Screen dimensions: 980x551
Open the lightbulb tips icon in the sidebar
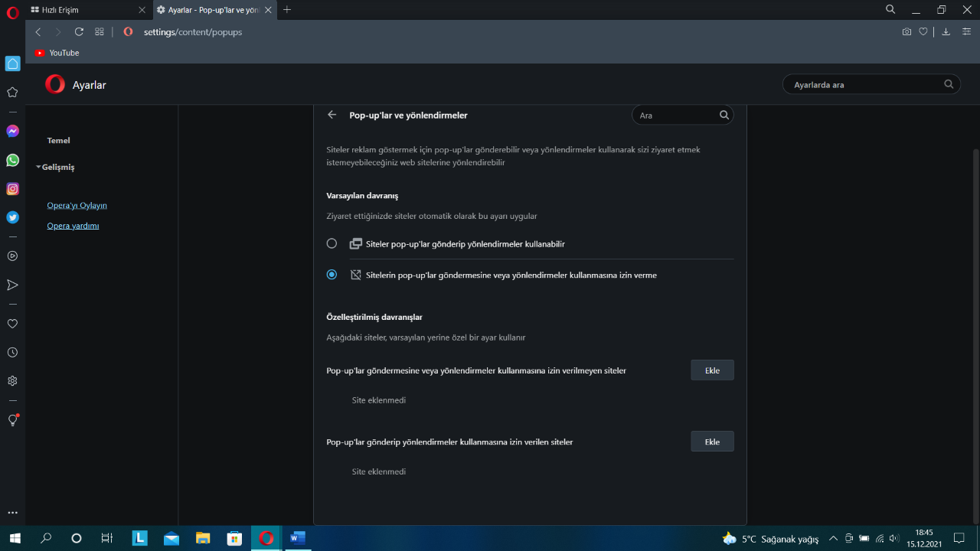click(12, 420)
